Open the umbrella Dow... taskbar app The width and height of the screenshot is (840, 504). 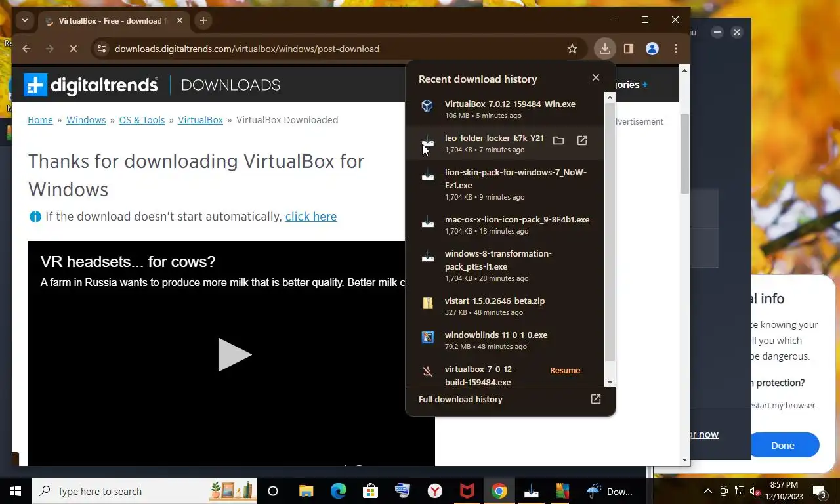(x=610, y=491)
